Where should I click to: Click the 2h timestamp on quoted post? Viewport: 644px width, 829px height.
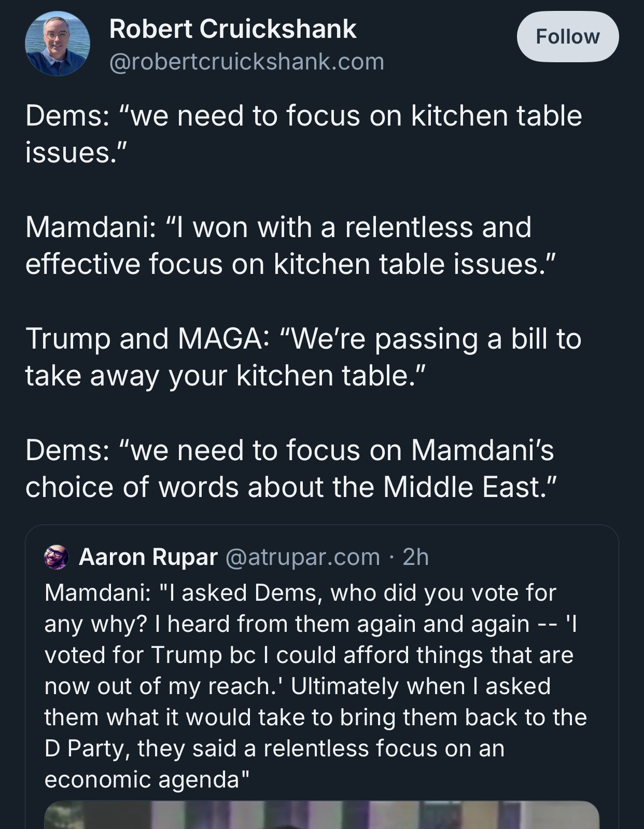[x=416, y=557]
